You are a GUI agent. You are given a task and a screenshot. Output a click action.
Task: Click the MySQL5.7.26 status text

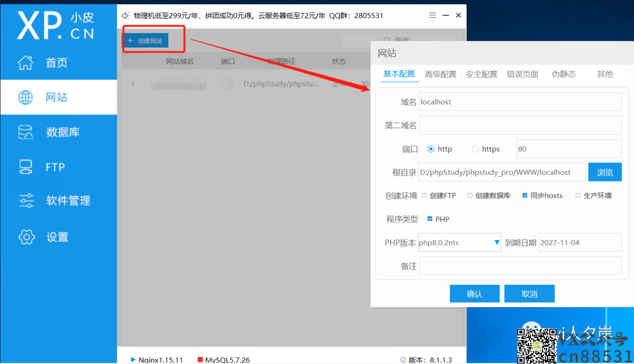[x=227, y=359]
